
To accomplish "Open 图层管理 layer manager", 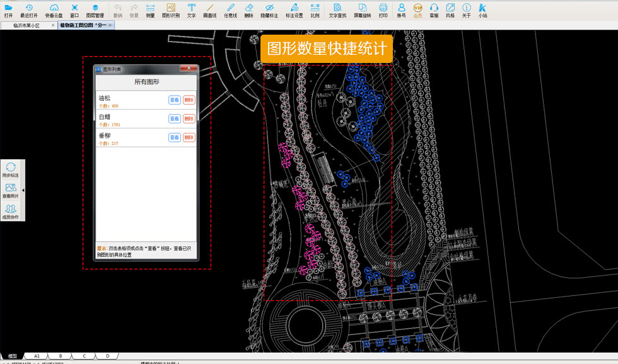I will [x=95, y=9].
